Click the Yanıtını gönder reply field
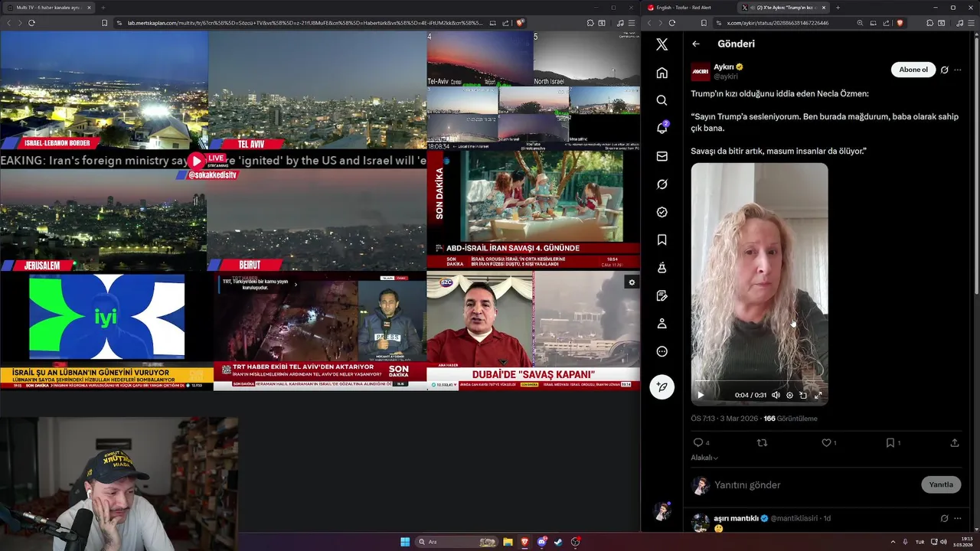Viewport: 980px width, 551px height. click(x=814, y=484)
